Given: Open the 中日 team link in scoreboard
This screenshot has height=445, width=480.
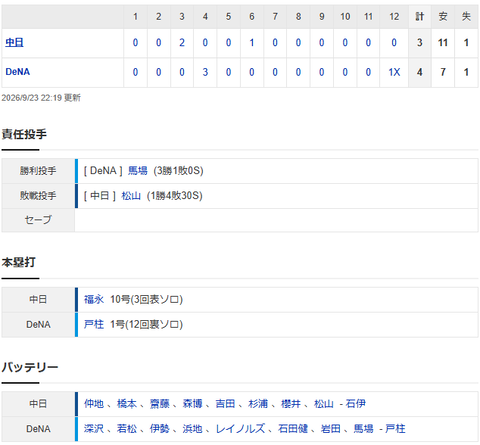Looking at the screenshot, I should pos(14,43).
